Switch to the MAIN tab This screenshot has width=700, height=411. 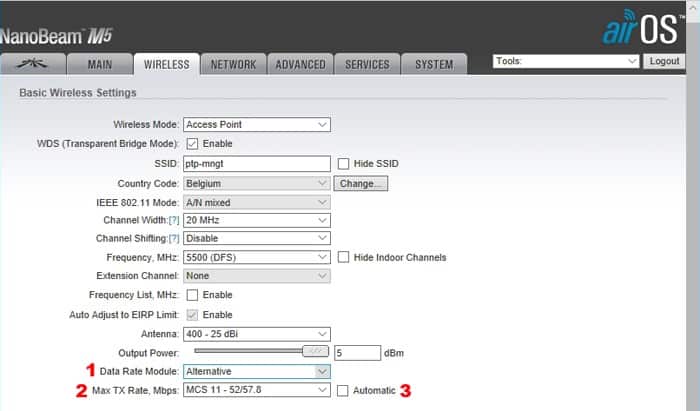[100, 64]
